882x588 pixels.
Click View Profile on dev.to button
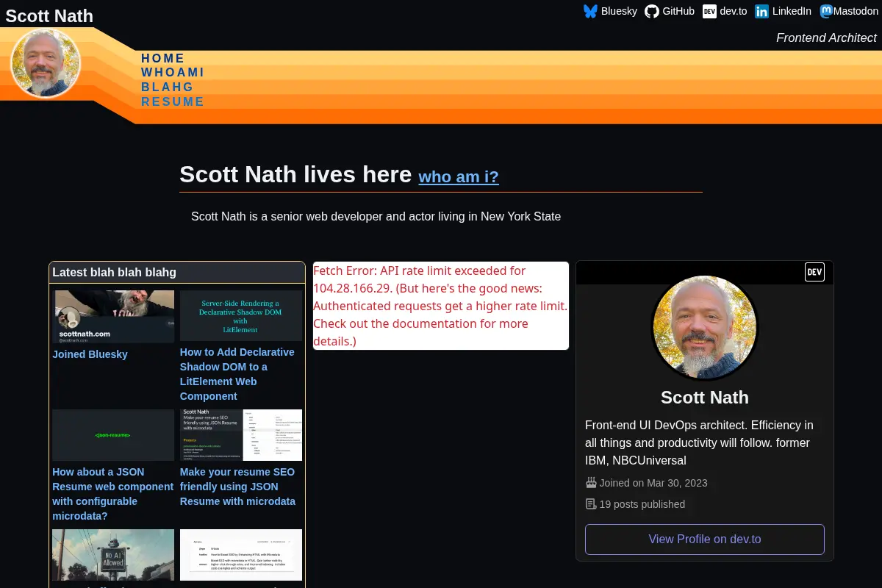[x=705, y=539]
